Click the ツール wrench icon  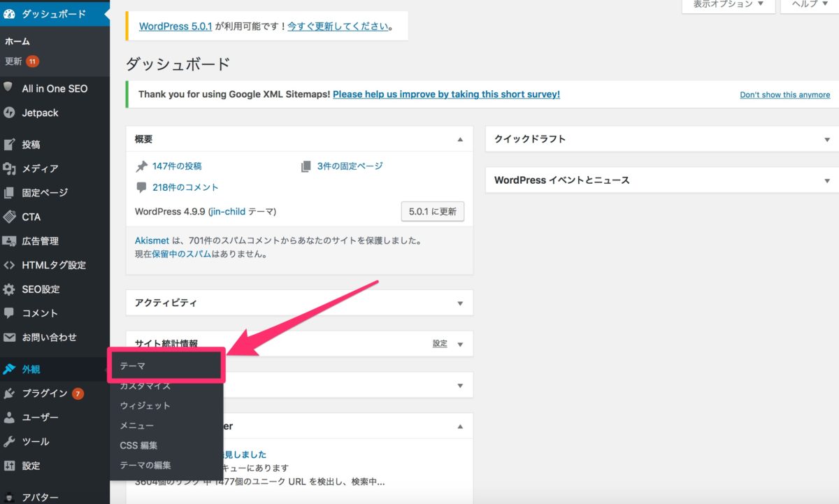coord(9,442)
